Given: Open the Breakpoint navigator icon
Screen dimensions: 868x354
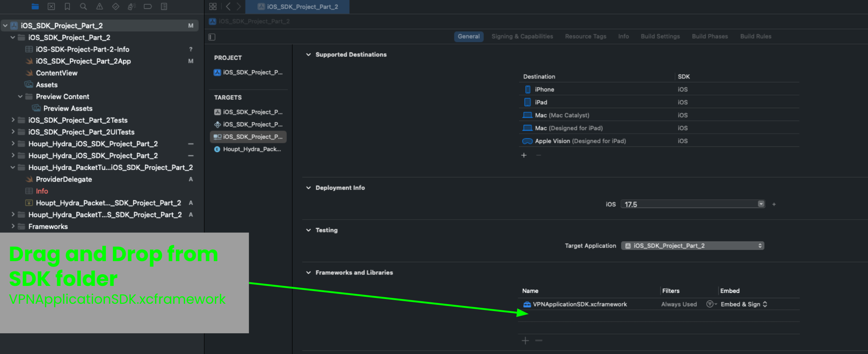Looking at the screenshot, I should (x=147, y=7).
